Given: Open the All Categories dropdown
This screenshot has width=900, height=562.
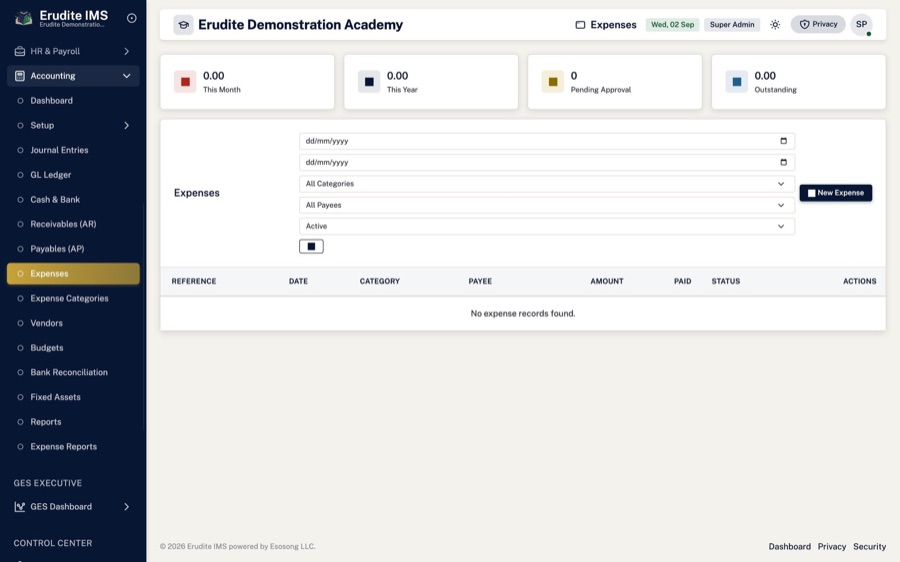Looking at the screenshot, I should [x=546, y=184].
